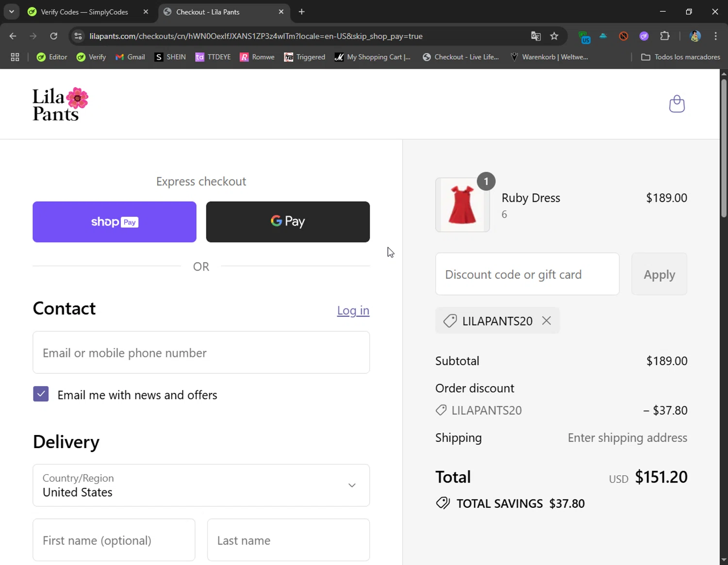Click the Enter shipping address text

[628, 437]
